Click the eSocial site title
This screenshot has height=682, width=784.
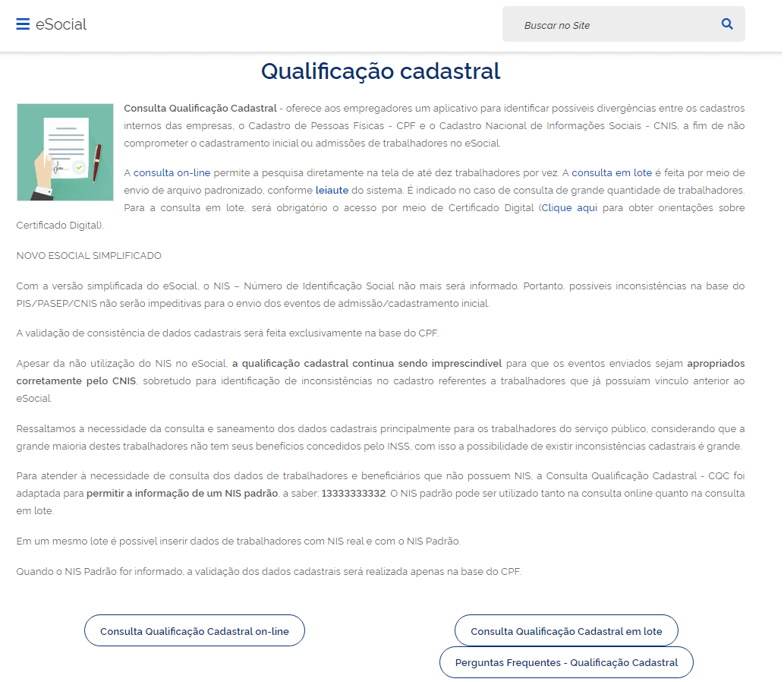(x=61, y=24)
